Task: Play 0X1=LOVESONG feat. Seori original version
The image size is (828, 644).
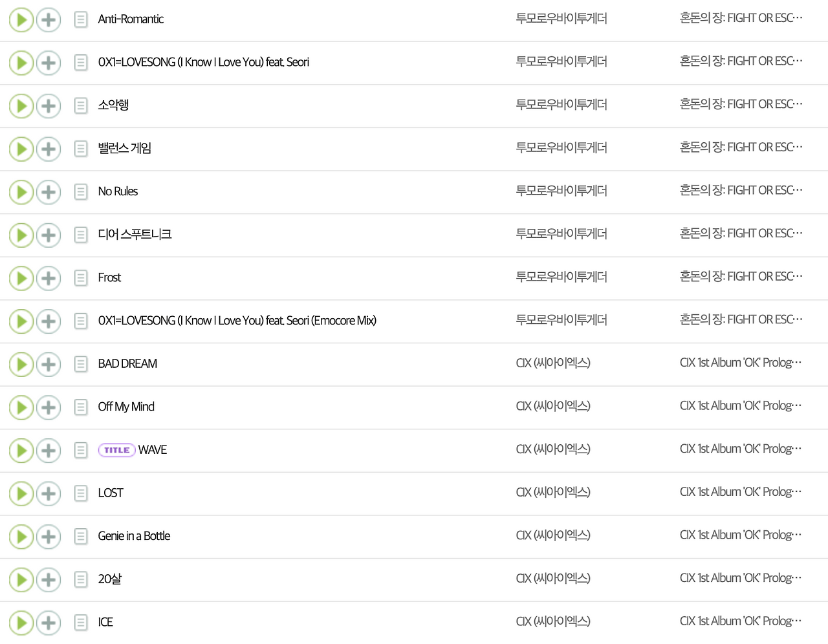Action: [x=21, y=63]
